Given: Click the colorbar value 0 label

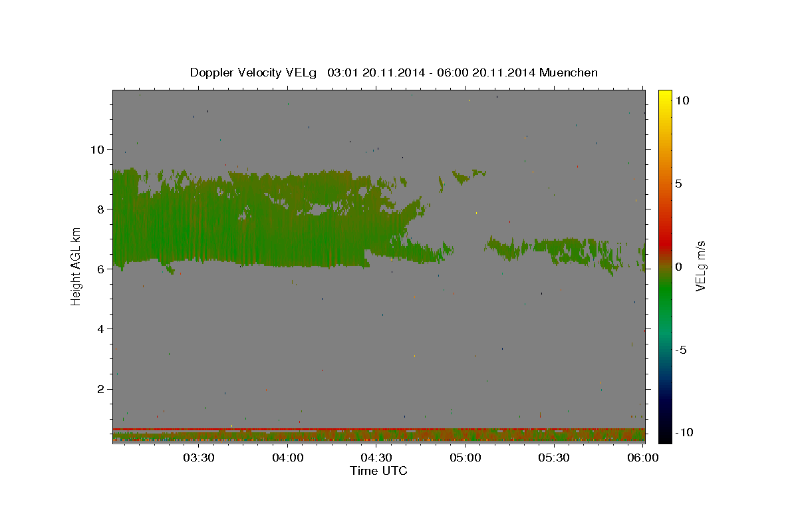Looking at the screenshot, I should click(678, 267).
